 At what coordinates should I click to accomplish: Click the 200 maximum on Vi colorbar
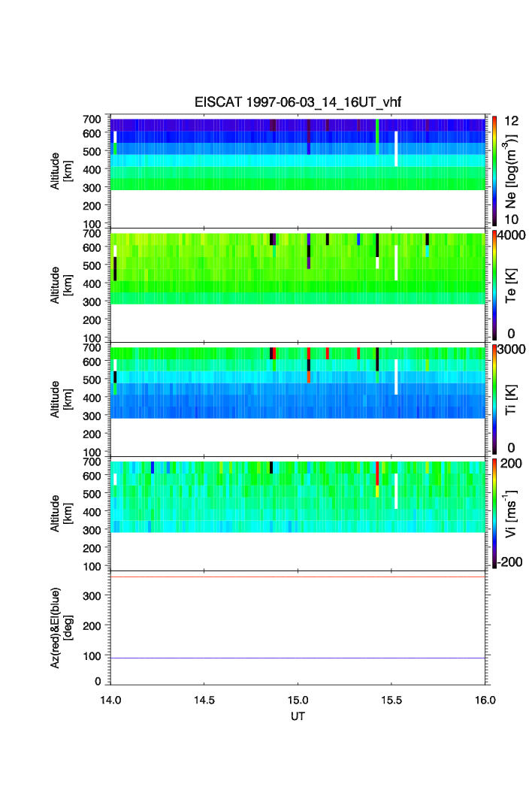(x=511, y=463)
